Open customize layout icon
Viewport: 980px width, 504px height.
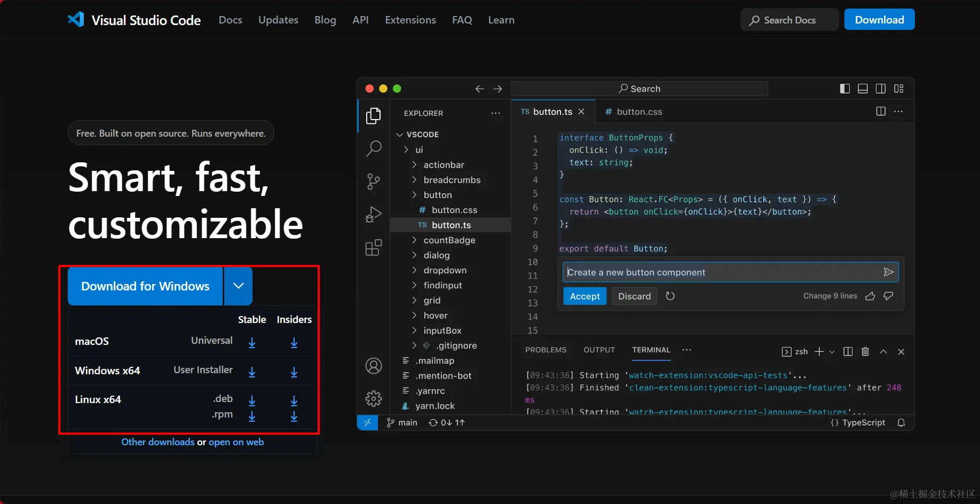coord(899,89)
